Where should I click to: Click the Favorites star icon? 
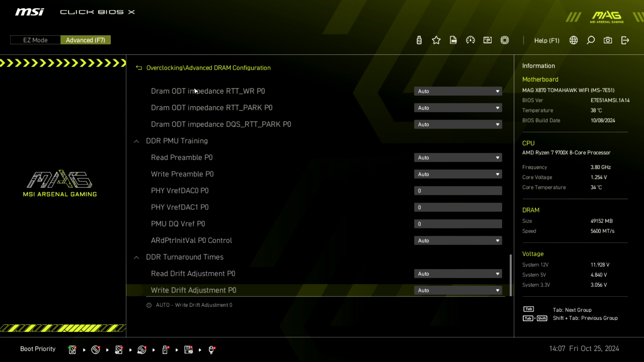(436, 40)
